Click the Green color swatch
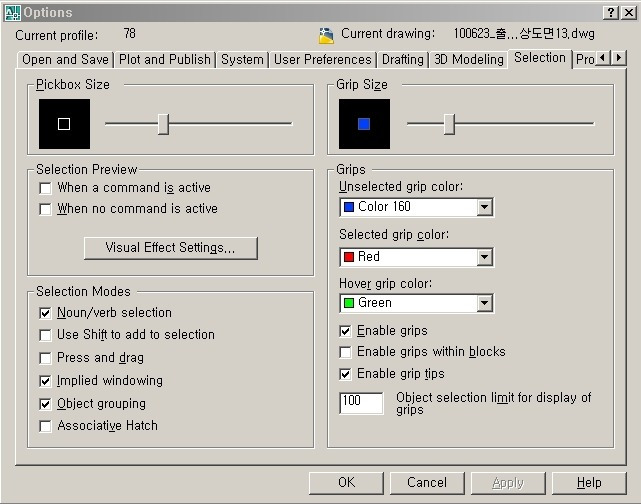The width and height of the screenshot is (641, 504). click(x=349, y=303)
